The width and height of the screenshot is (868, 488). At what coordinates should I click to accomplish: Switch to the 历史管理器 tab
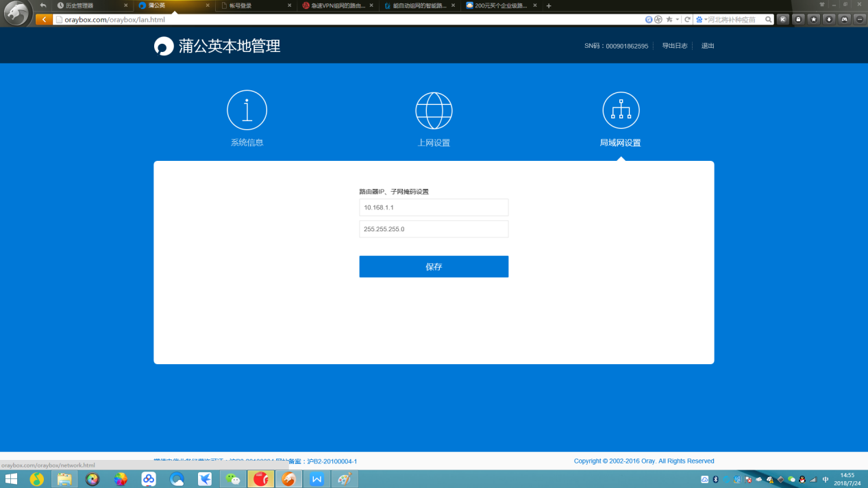[91, 5]
